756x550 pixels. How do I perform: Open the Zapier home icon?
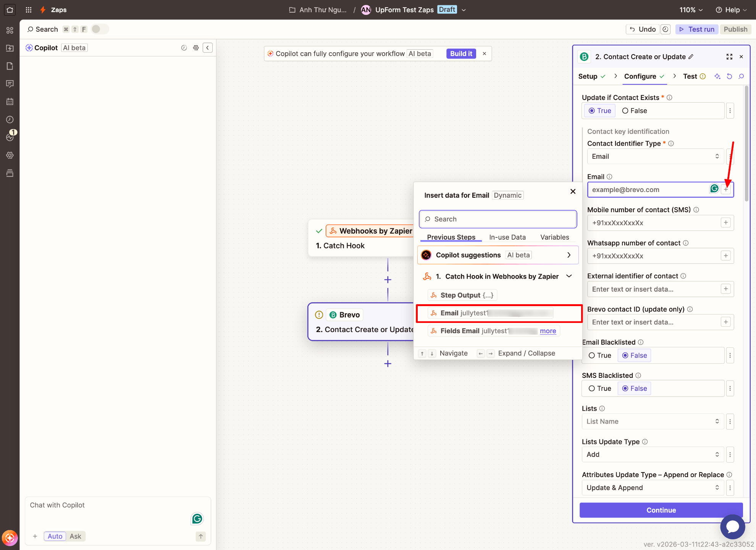tap(10, 10)
